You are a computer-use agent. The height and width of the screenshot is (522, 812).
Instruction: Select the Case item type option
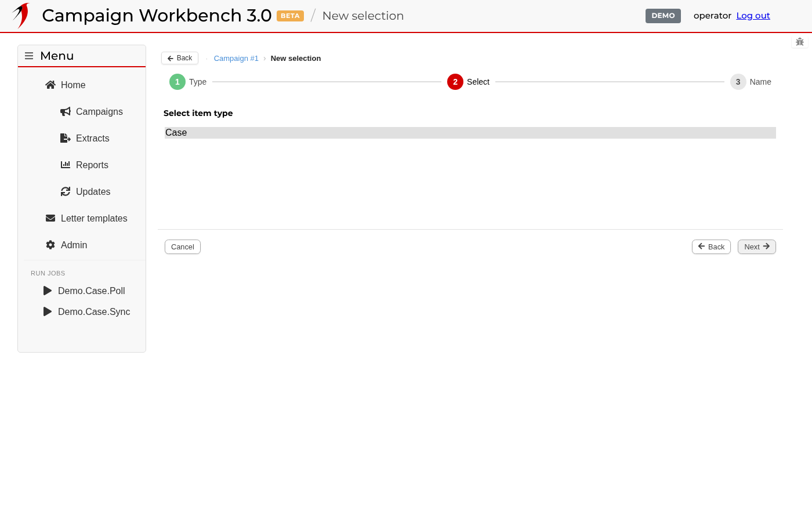point(470,133)
